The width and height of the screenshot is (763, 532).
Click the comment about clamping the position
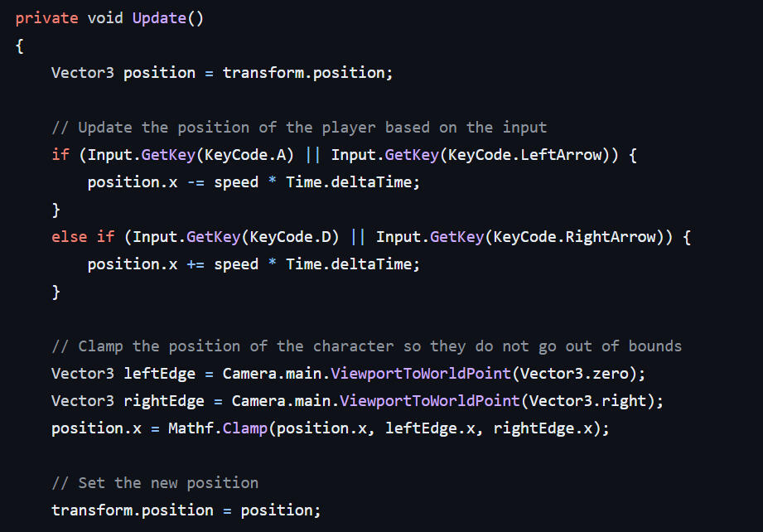[x=366, y=346]
